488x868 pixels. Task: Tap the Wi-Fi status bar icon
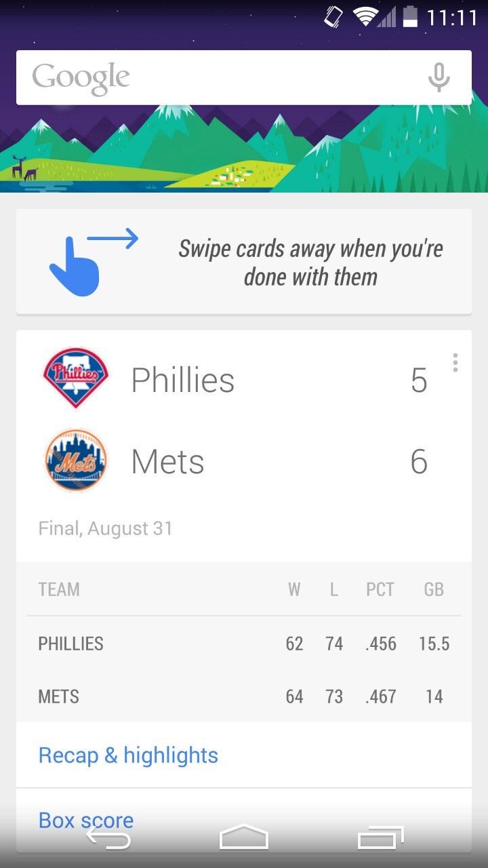coord(365,16)
